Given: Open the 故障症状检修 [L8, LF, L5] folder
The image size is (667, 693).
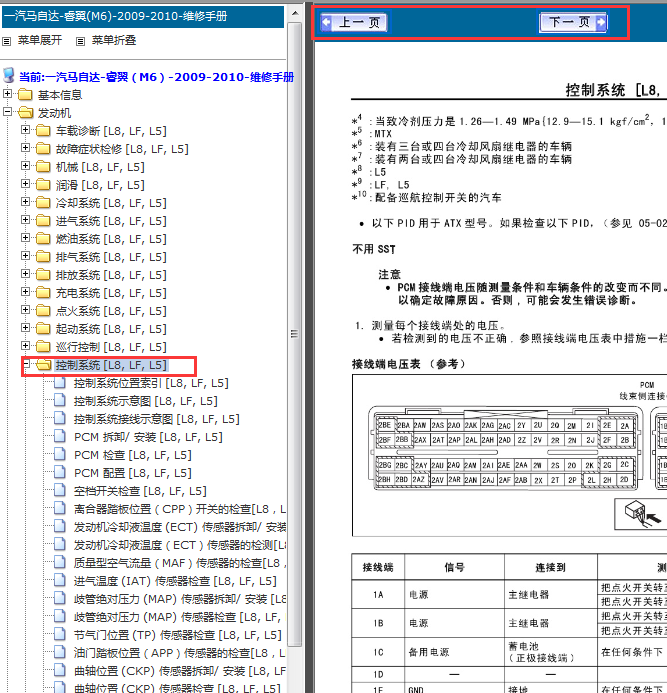Looking at the screenshot, I should [122, 149].
